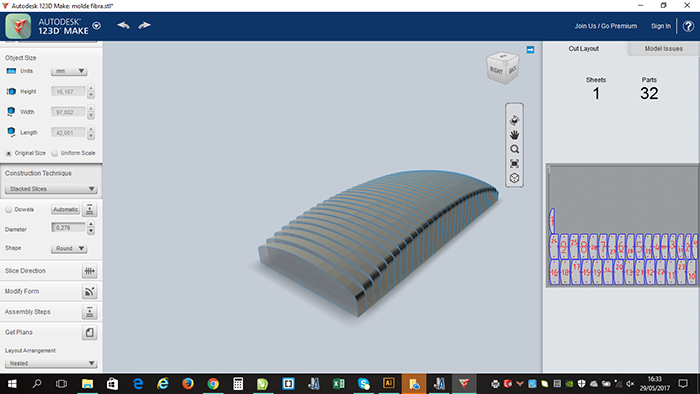Click the Sheets count 1
The width and height of the screenshot is (700, 394).
596,93
